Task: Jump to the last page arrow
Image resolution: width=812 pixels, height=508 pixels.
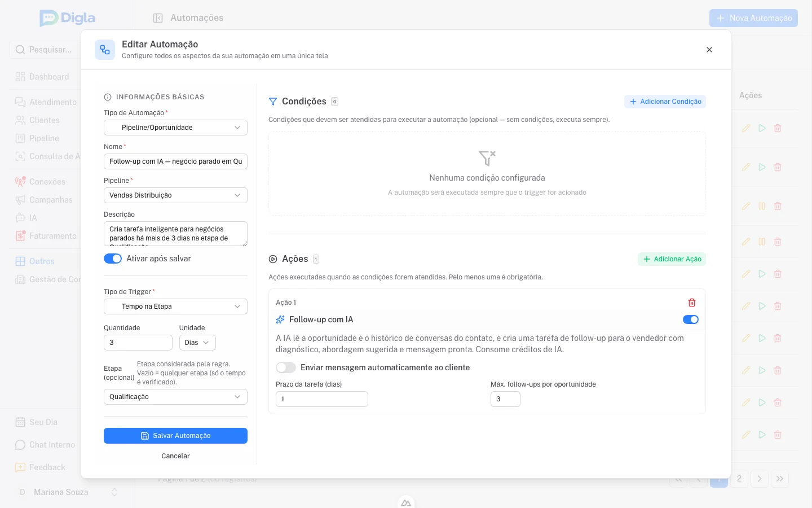Action: click(780, 479)
